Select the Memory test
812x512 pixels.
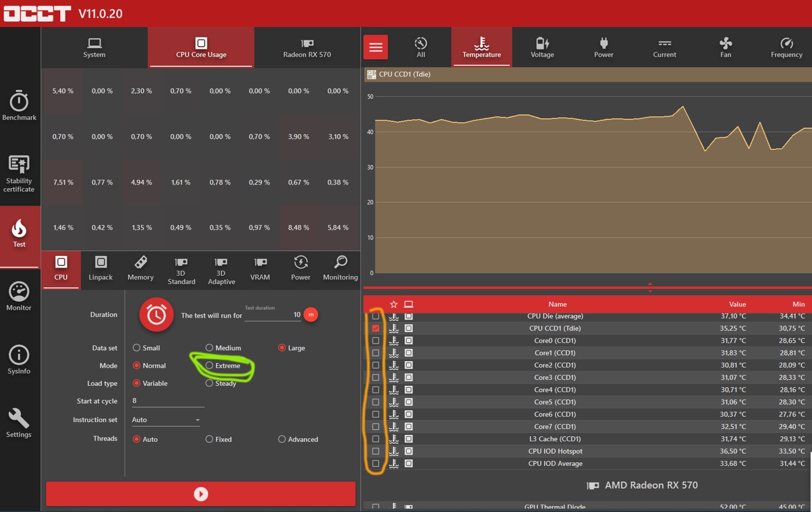point(141,269)
